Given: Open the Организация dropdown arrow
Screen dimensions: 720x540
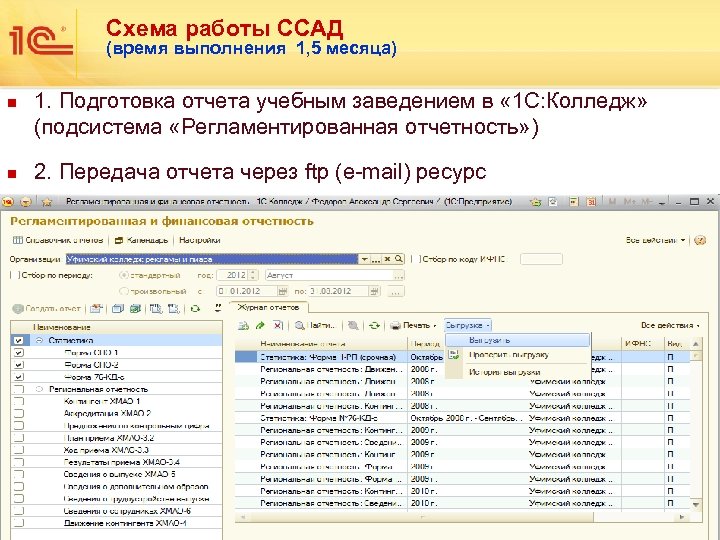Looking at the screenshot, I should (x=364, y=259).
